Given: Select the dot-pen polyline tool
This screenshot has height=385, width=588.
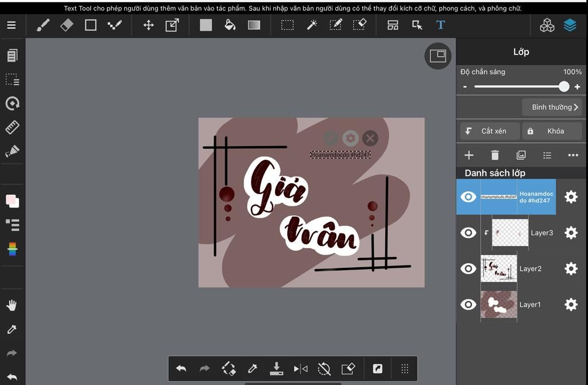Looking at the screenshot, I should [x=115, y=25].
